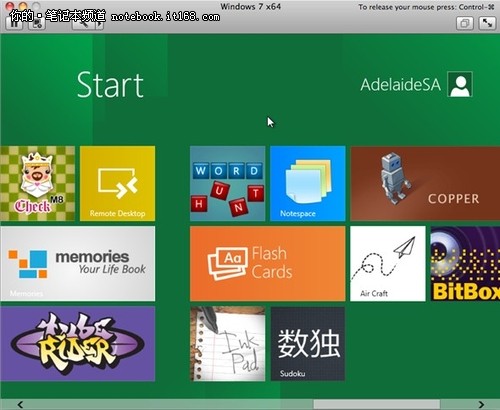Screen dimensions: 500x410
Task: Open the Flash Cards tile
Action: click(x=268, y=264)
